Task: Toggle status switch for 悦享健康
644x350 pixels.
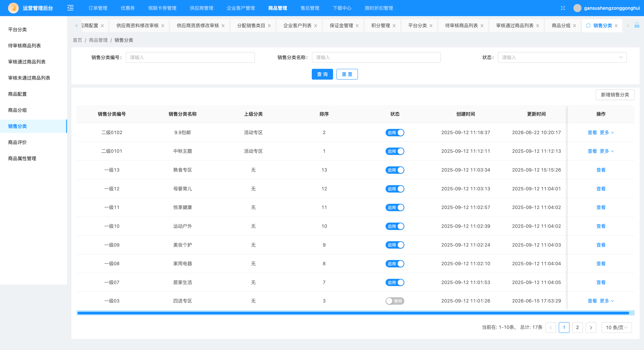Action: 395,208
